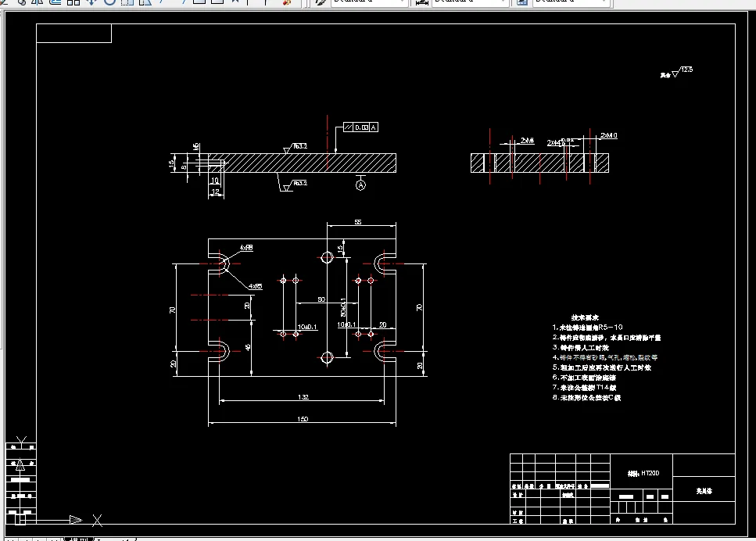Image resolution: width=756 pixels, height=541 pixels.
Task: Open the table style 'Standard' dropdown
Action: [x=571, y=2]
